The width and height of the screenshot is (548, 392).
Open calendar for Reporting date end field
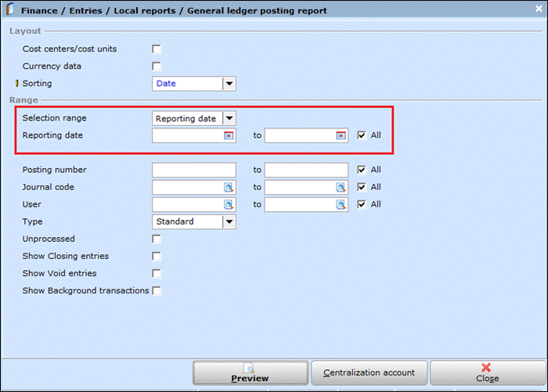(341, 135)
